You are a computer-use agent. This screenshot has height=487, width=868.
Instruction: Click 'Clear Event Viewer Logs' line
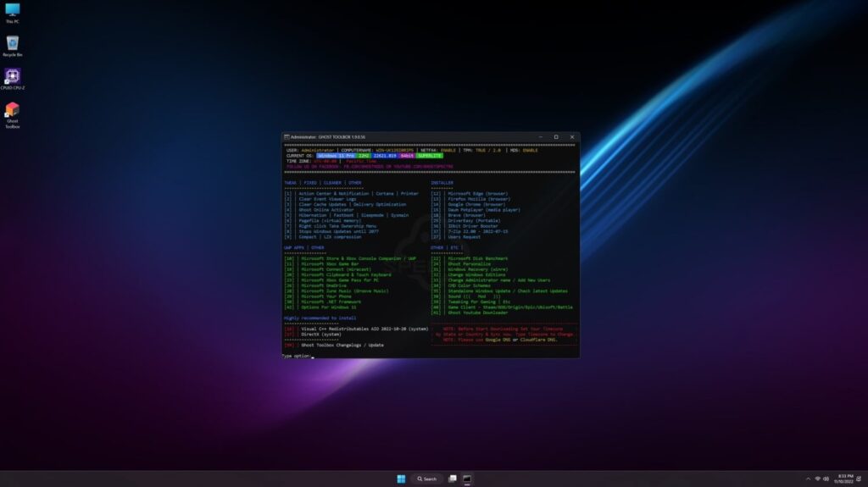320,199
